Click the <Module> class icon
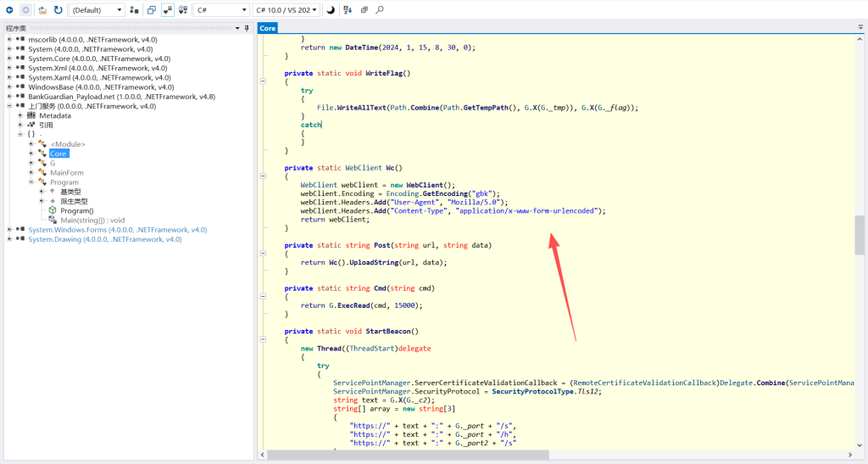This screenshot has height=464, width=868. pos(42,144)
